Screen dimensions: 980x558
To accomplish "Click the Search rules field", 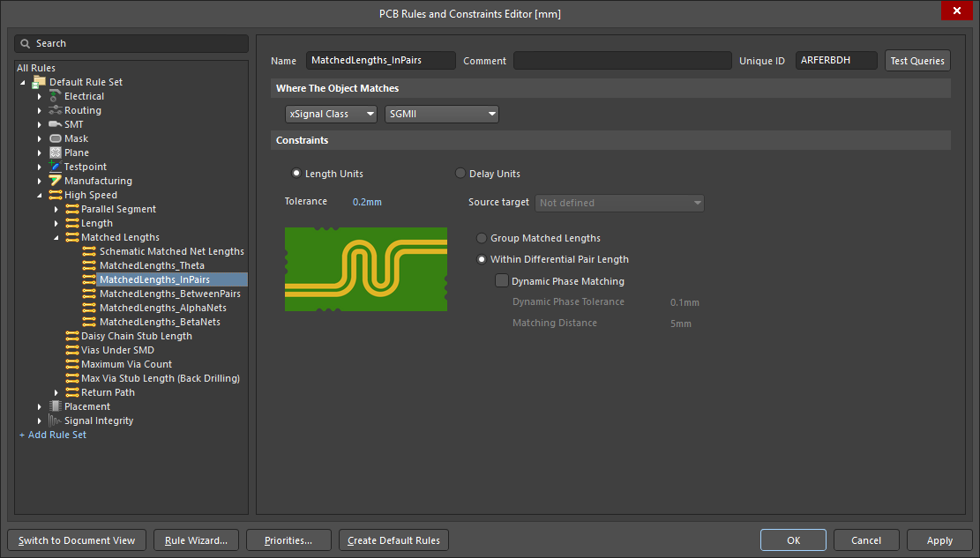I will (131, 44).
